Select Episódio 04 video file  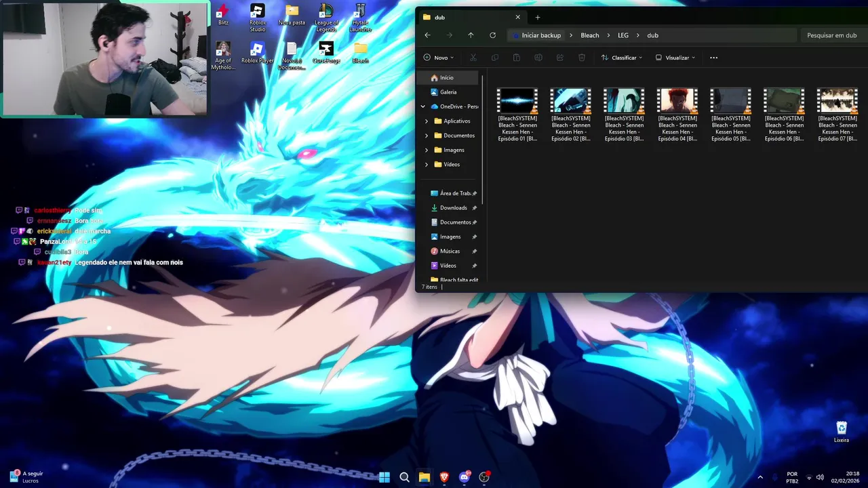[677, 115]
